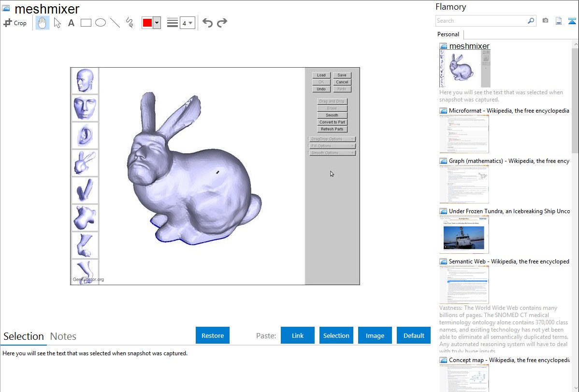Open the line width dropdown showing 4
The width and height of the screenshot is (579, 392).
(187, 23)
